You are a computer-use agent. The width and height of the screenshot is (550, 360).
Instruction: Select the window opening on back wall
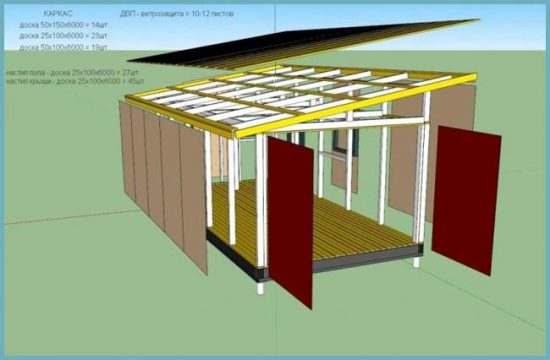point(346,144)
